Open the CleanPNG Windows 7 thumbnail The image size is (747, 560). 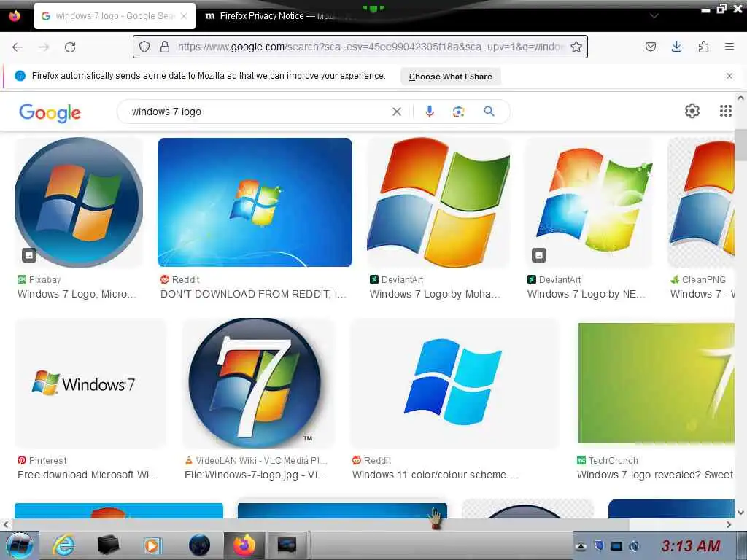[x=701, y=203]
